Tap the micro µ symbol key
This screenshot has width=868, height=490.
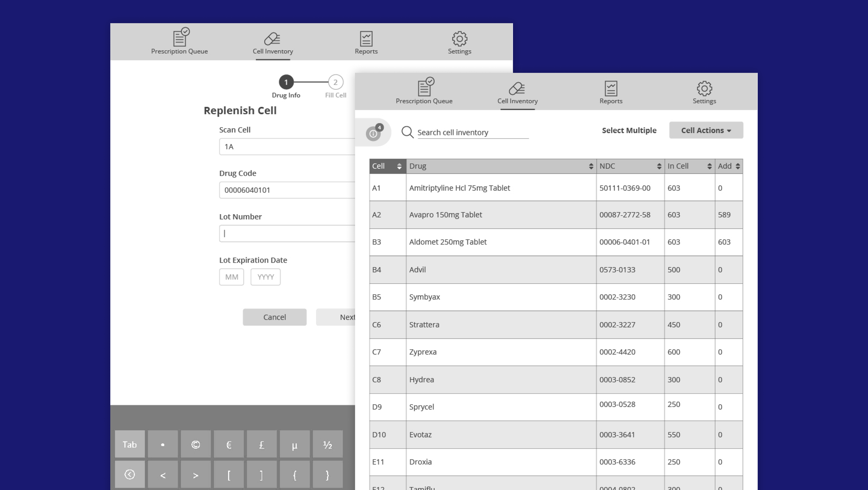point(295,444)
